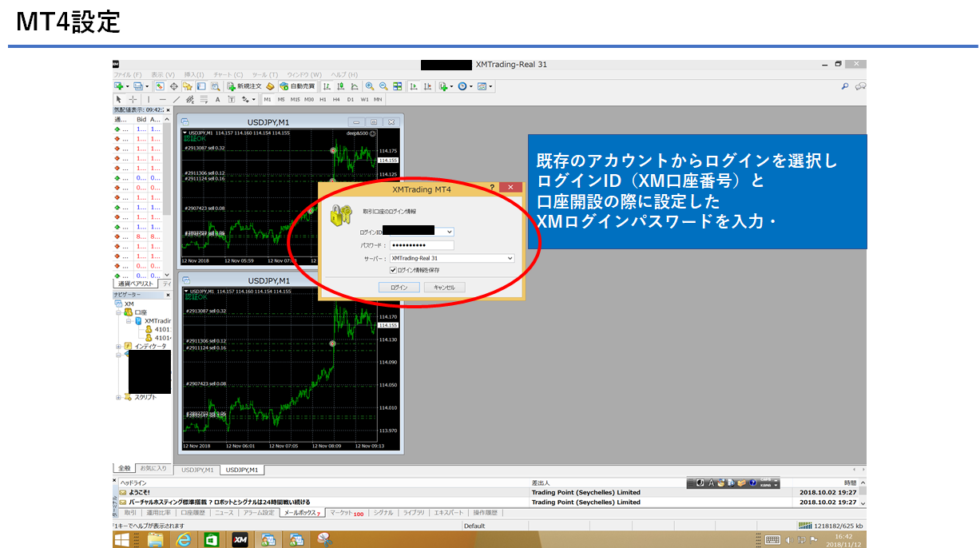Open the Strategy Tester icon
The image size is (980, 548).
click(215, 86)
